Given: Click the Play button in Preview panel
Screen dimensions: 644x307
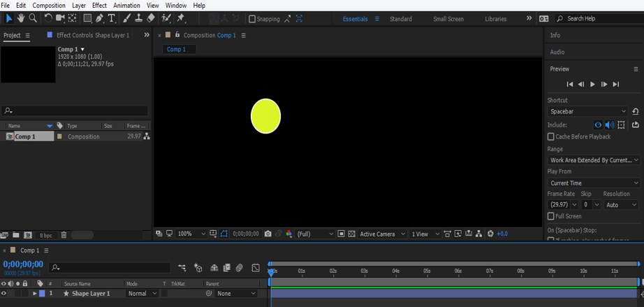Looking at the screenshot, I should point(592,84).
